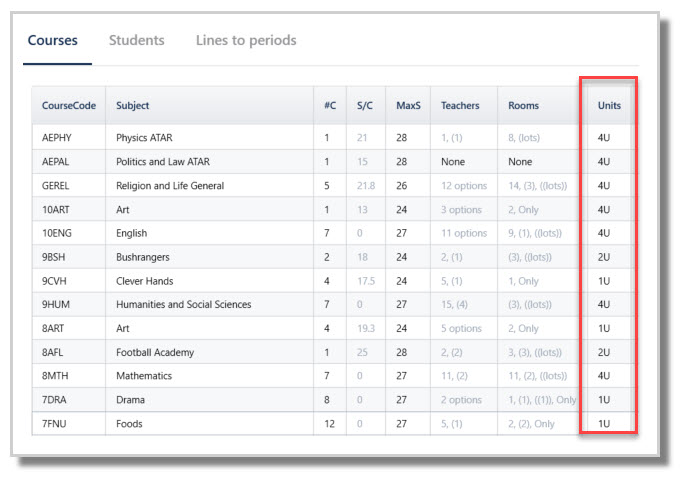Click the Units column header
The width and height of the screenshot is (688, 480).
pyautogui.click(x=609, y=106)
